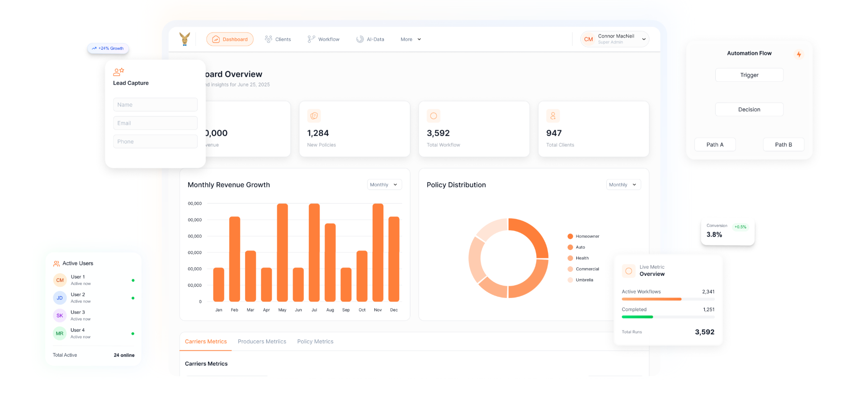Select the Health legend swatch
868x397 pixels.
coord(571,258)
